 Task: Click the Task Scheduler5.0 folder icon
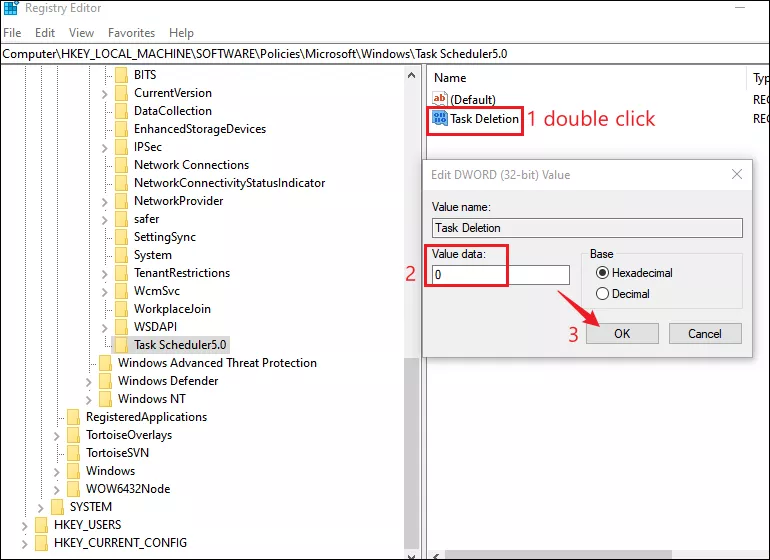pyautogui.click(x=121, y=345)
